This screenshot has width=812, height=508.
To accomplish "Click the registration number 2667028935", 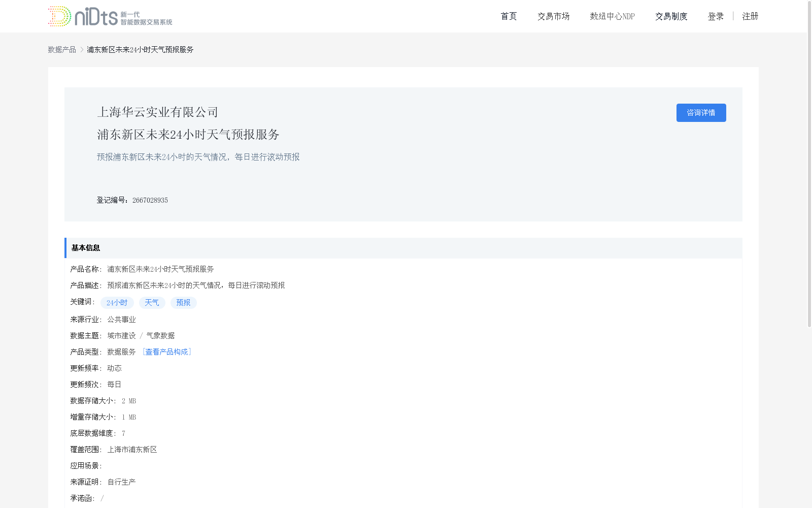I will point(150,200).
